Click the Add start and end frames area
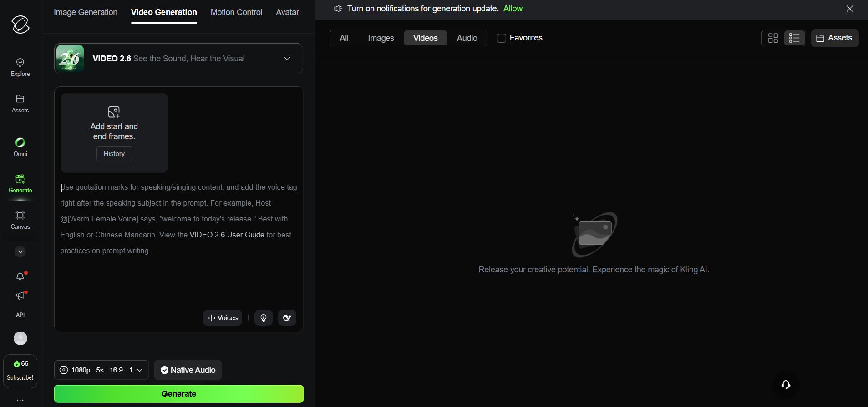868x407 pixels. tap(114, 133)
